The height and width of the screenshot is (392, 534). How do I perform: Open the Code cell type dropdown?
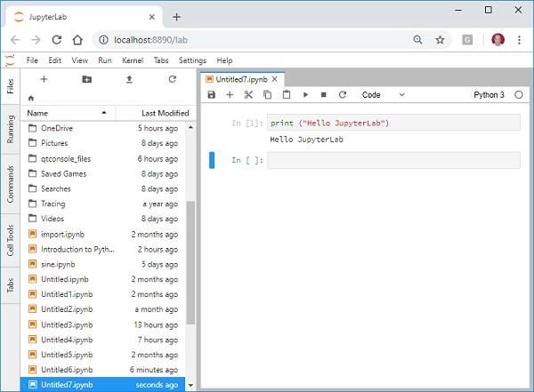pos(382,95)
